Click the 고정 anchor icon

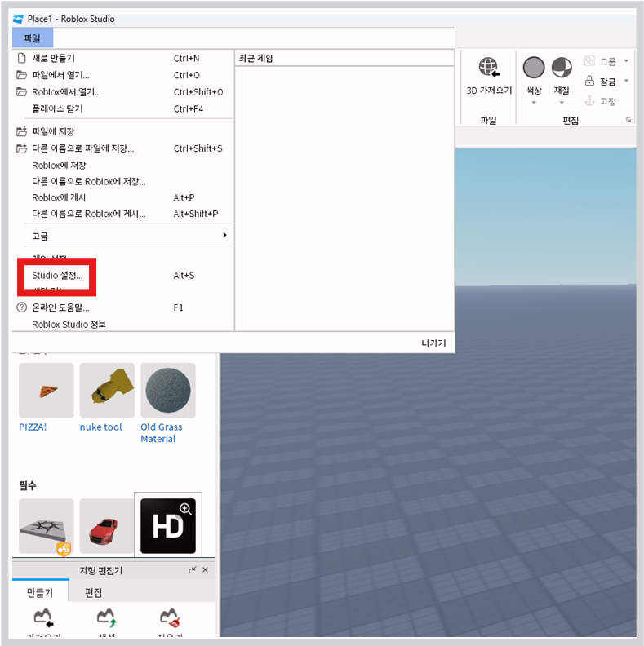coord(589,100)
